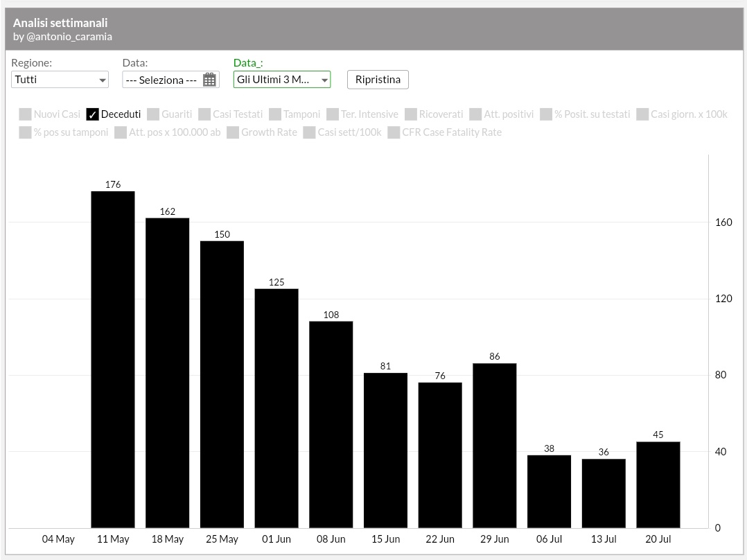Click the by @antonio_caramia author text
747x560 pixels.
(x=62, y=37)
